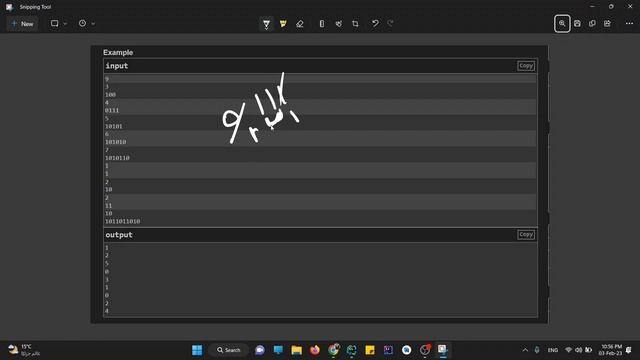Click the battery tray icon

coord(589,350)
